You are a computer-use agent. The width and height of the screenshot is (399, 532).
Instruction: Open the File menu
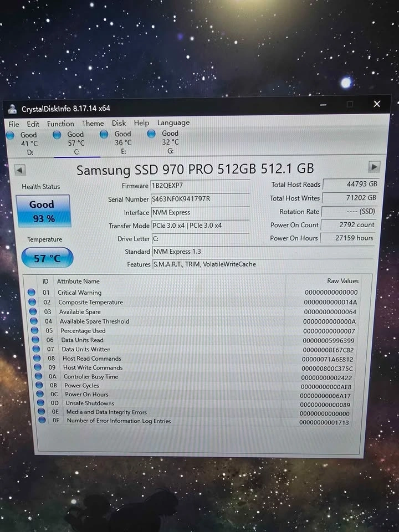pos(14,124)
